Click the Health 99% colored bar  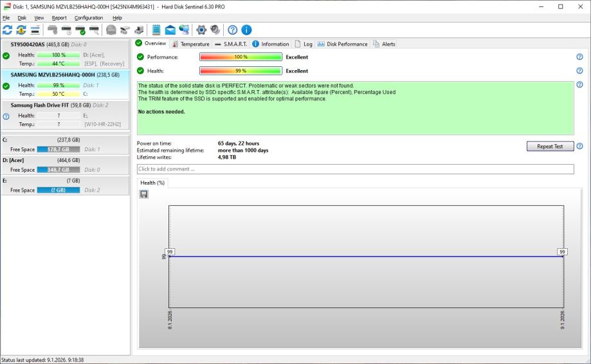coord(241,71)
